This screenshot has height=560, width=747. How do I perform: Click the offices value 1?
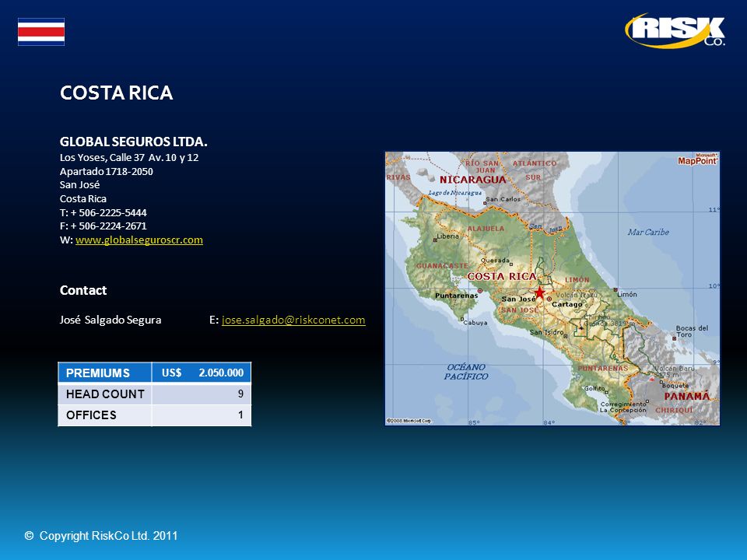(240, 415)
